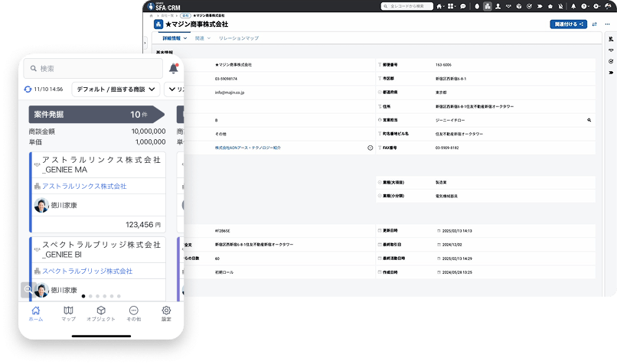Click the 会社 breadcrumb badge
The width and height of the screenshot is (617, 364).
(x=186, y=16)
